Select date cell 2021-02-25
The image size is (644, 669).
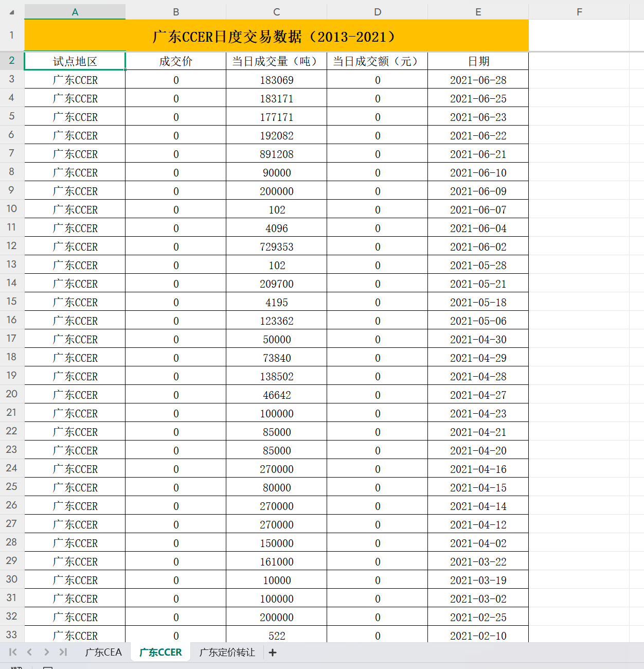(x=478, y=617)
